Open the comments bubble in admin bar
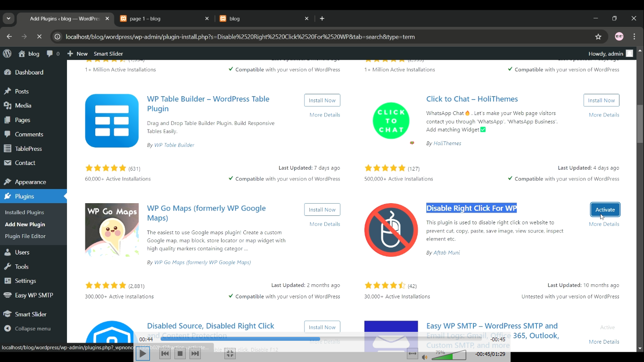Viewport: 644px width, 362px height. pyautogui.click(x=53, y=54)
